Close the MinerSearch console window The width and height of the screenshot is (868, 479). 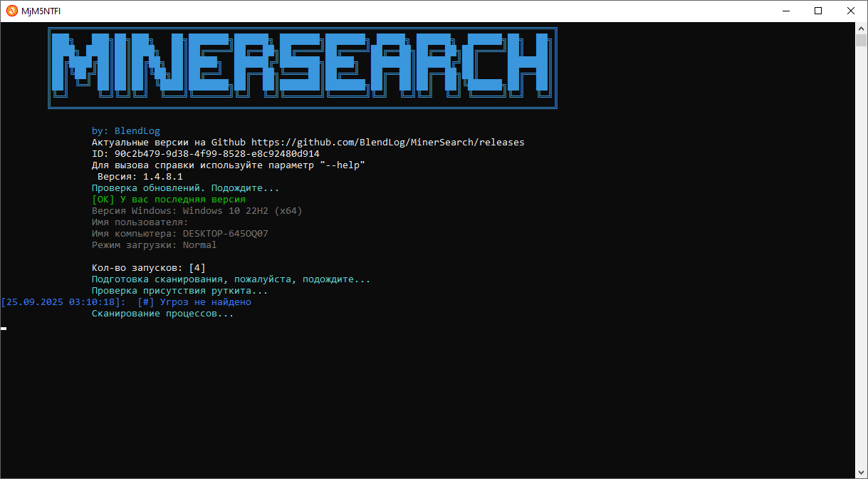852,11
